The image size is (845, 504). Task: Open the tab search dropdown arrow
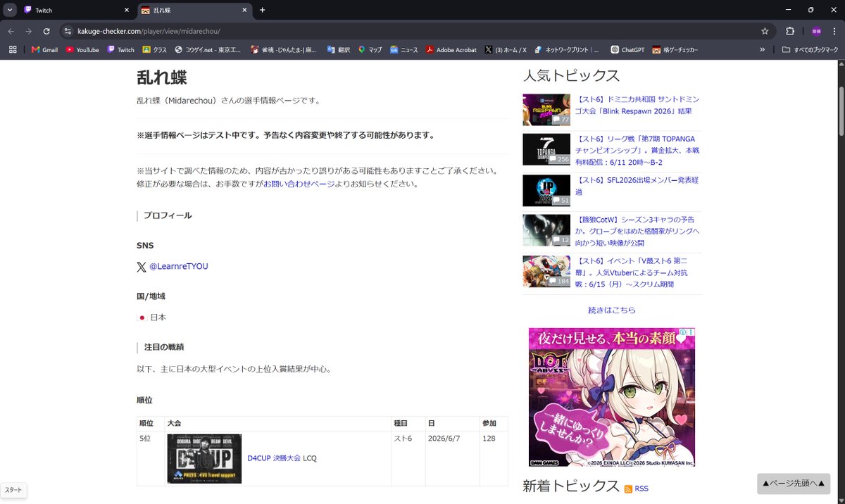tap(10, 11)
